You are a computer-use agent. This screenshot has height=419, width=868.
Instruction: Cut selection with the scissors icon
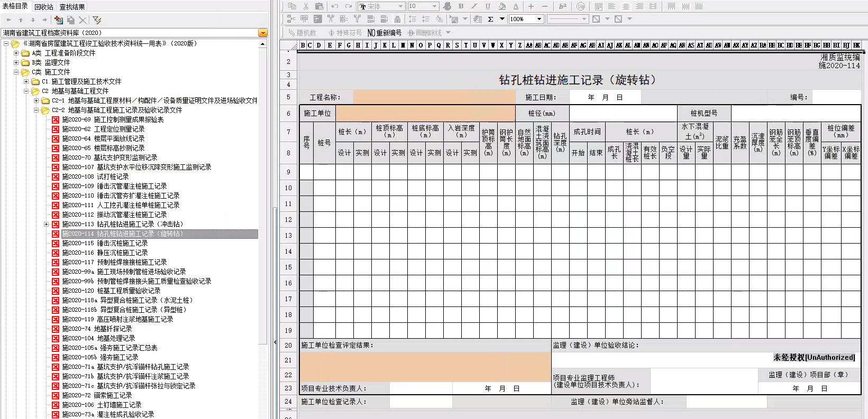(x=306, y=6)
